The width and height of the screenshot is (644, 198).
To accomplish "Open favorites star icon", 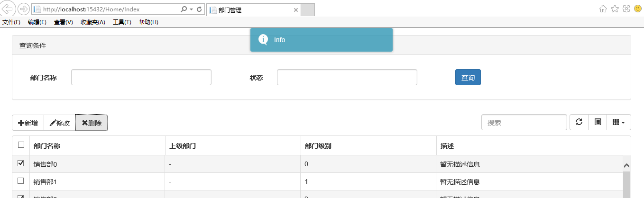I will pyautogui.click(x=615, y=9).
